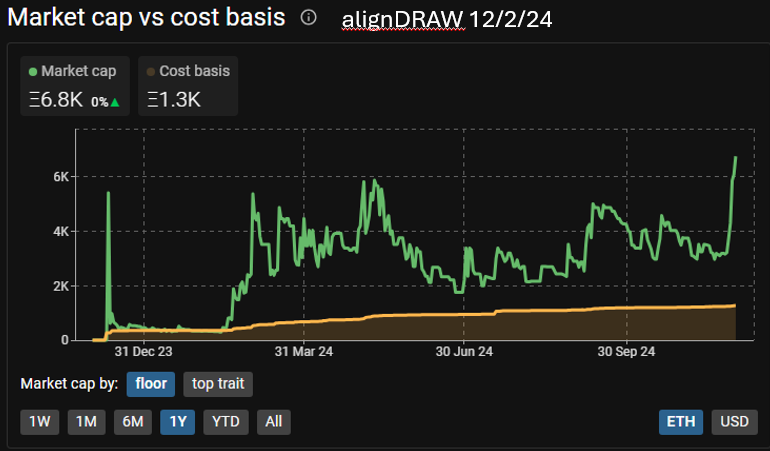Set the chart range to 1Y
Screen dimensions: 770x451
(178, 422)
